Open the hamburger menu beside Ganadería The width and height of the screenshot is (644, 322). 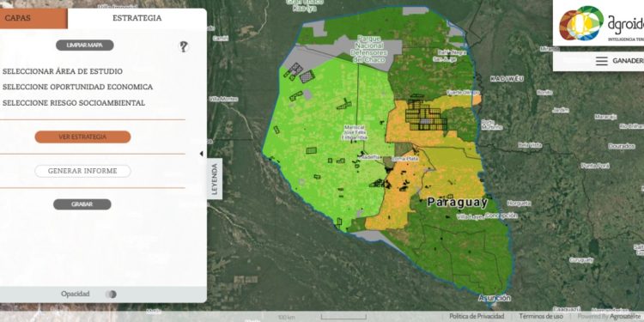[602, 61]
